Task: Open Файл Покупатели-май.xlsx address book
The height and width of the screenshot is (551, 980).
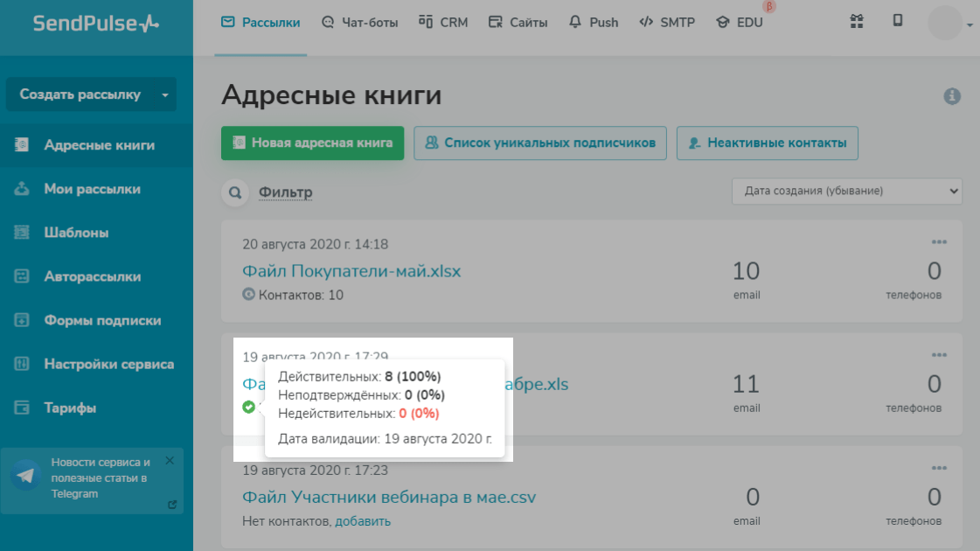Action: 351,271
